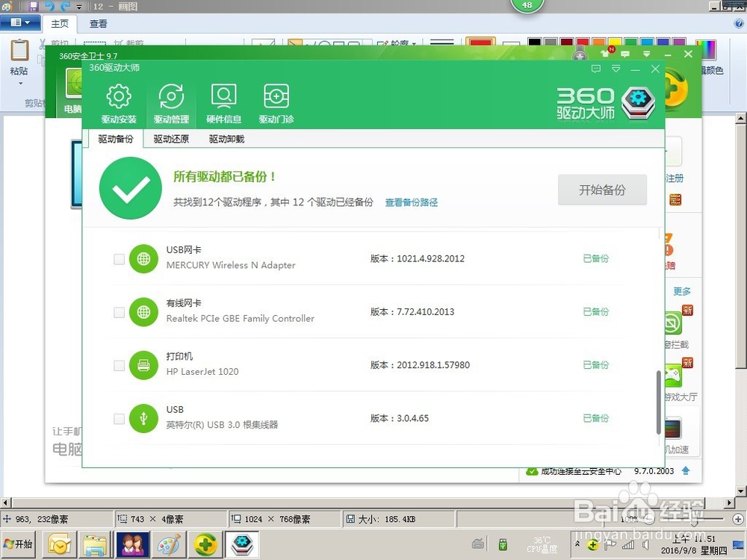Screen dimensions: 747x560
Task: Check the HP LaserJet 1020 printer driver
Action: coord(118,365)
